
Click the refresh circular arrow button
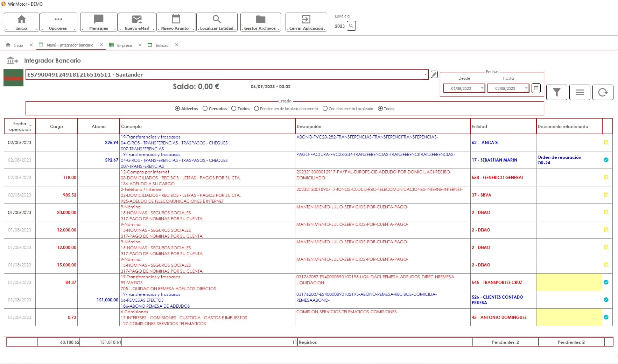tap(603, 92)
